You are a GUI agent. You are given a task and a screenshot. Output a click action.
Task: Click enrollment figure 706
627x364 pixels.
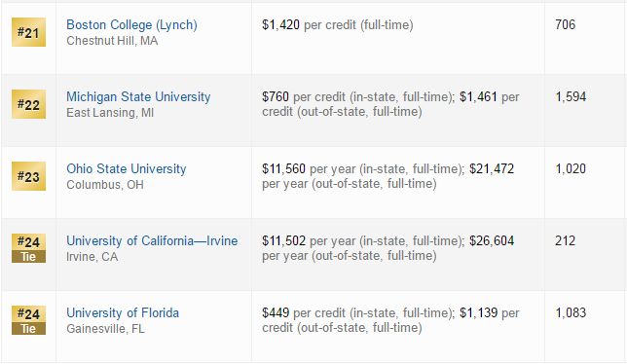565,24
